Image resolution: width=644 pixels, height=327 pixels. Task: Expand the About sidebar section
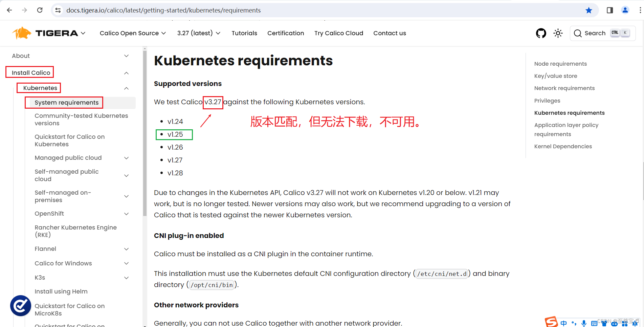coord(126,56)
